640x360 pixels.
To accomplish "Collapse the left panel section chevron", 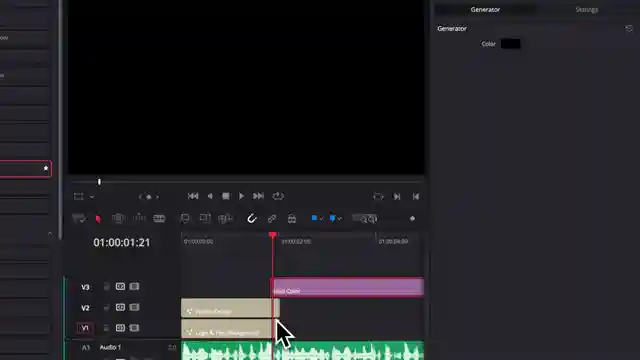I will 50,234.
